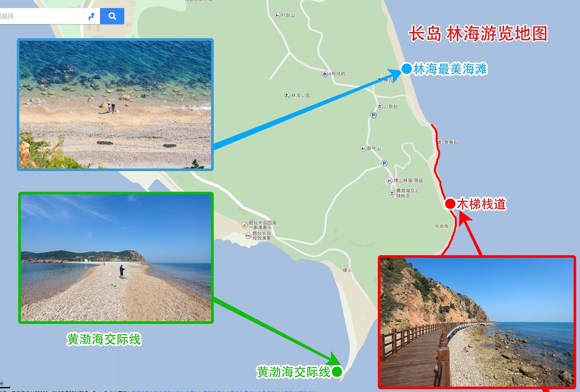Open the green-framed gravel spit photo
This screenshot has width=580, height=392.
pyautogui.click(x=116, y=258)
